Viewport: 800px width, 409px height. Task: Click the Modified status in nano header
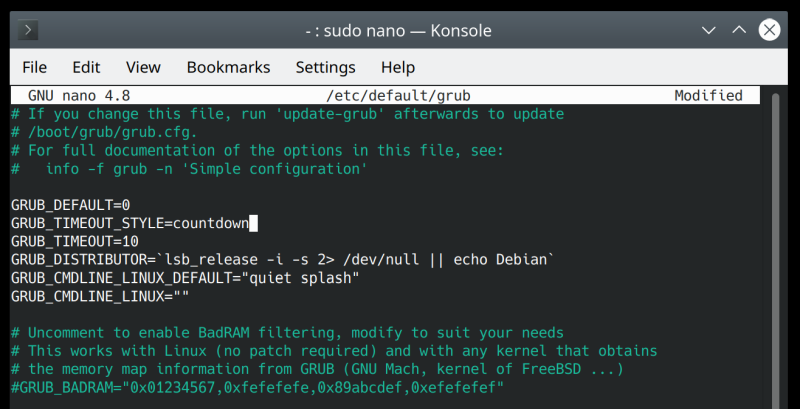click(708, 96)
